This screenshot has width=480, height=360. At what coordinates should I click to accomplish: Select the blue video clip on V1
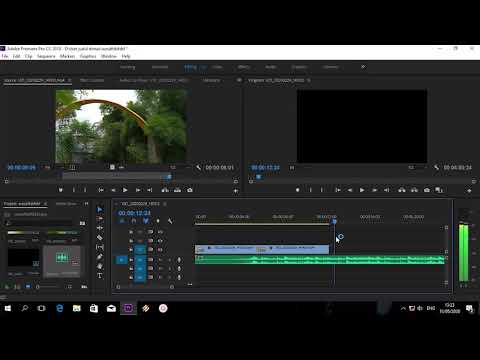pos(262,249)
